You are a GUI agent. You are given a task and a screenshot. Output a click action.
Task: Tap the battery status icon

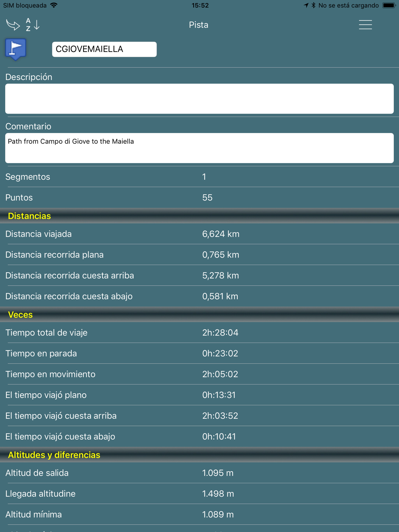(389, 5)
